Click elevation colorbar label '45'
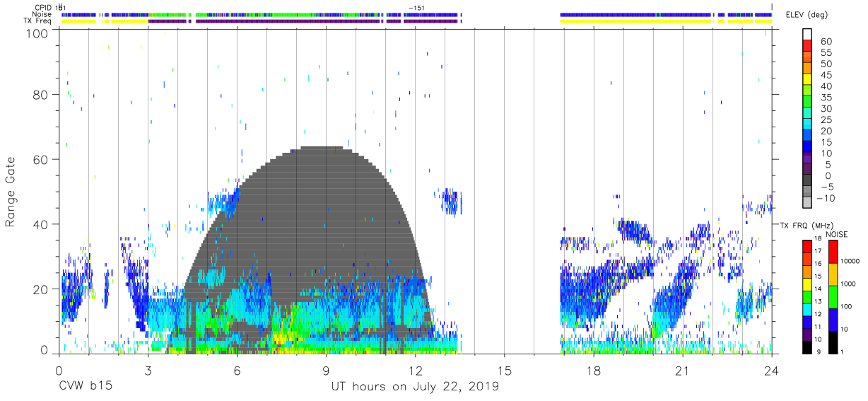This screenshot has height=401, width=868. click(826, 75)
